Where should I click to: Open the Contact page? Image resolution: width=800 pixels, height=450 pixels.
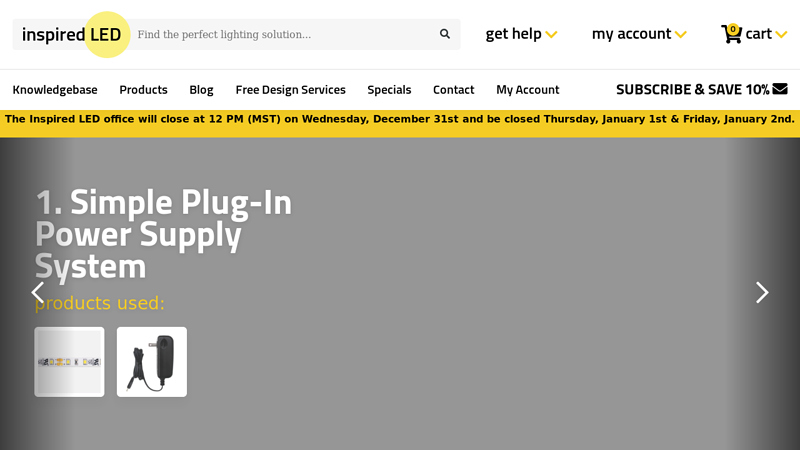[x=453, y=90]
